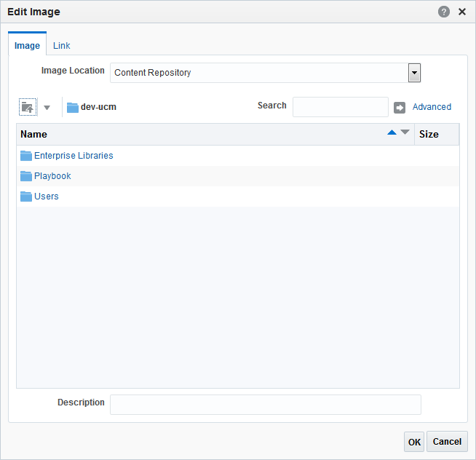Click into the Description field

point(265,405)
